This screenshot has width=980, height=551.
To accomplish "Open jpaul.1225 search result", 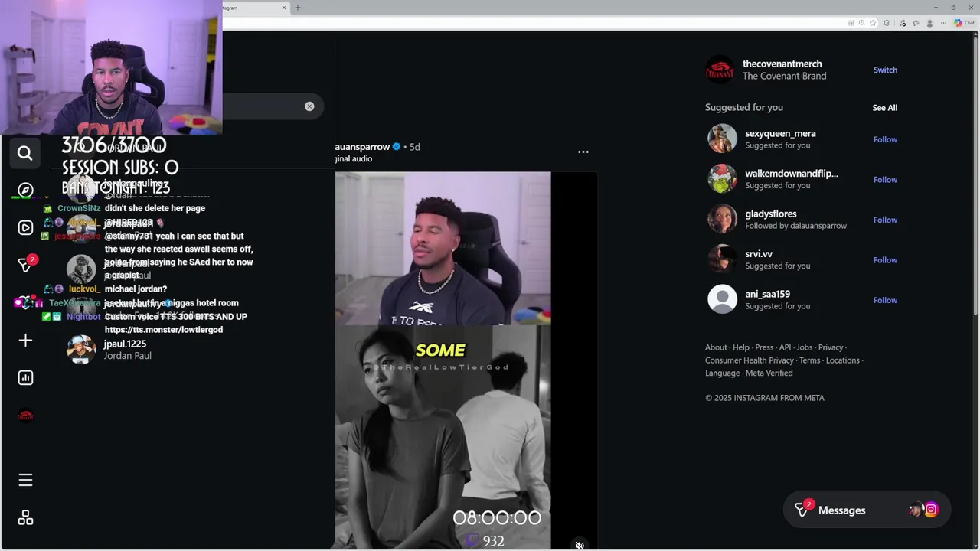I will (x=191, y=350).
